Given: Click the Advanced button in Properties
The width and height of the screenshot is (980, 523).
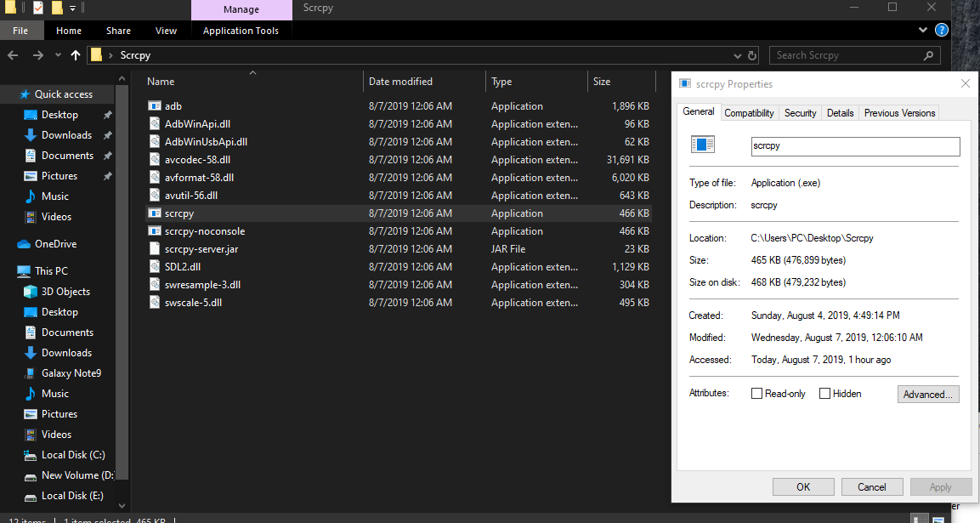Looking at the screenshot, I should pos(928,394).
